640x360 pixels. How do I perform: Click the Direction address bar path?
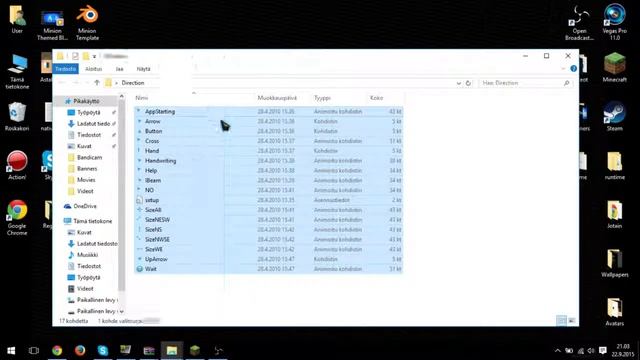pyautogui.click(x=133, y=83)
